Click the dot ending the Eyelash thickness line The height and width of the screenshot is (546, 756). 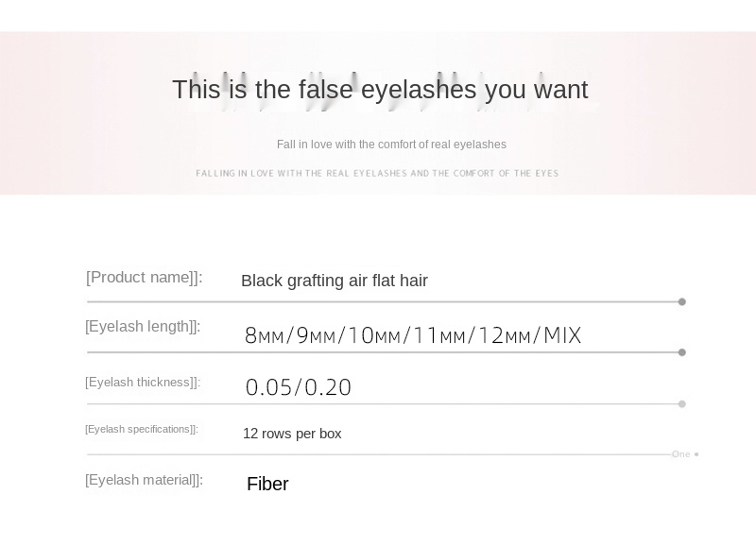tap(681, 404)
